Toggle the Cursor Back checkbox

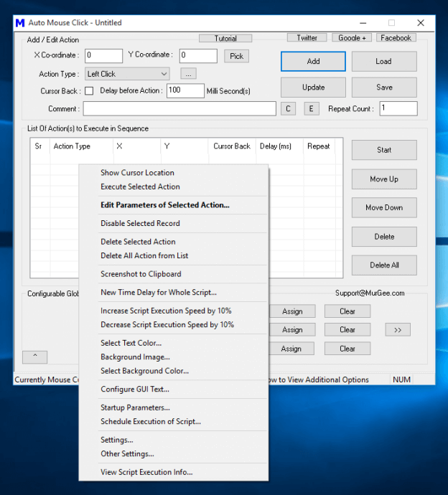[90, 91]
